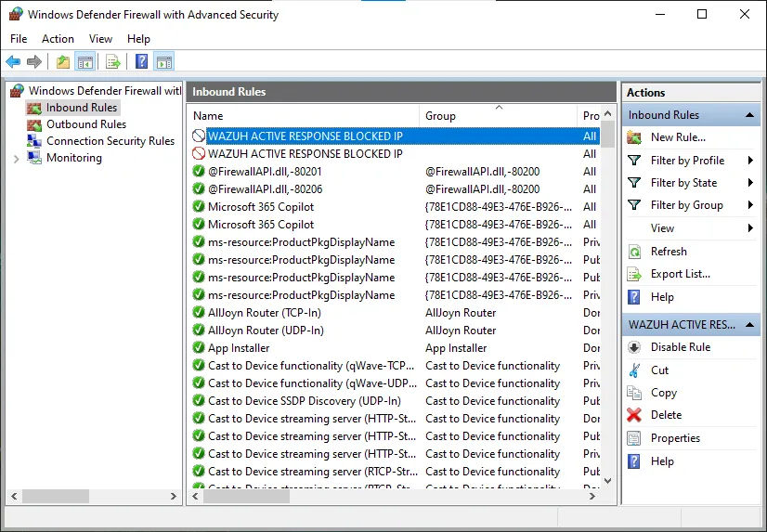
Task: Select the @FirewallAPI.dll,-80201 rule
Action: [x=265, y=172]
